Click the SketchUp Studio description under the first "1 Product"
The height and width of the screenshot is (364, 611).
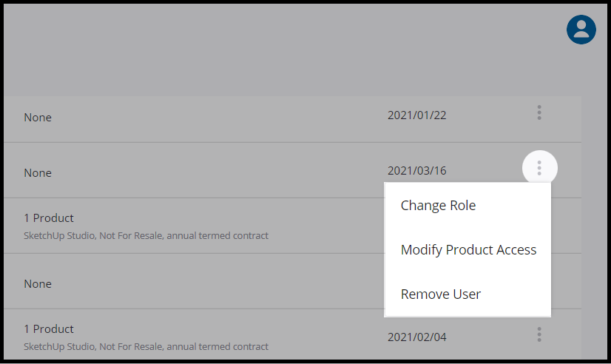pyautogui.click(x=146, y=236)
